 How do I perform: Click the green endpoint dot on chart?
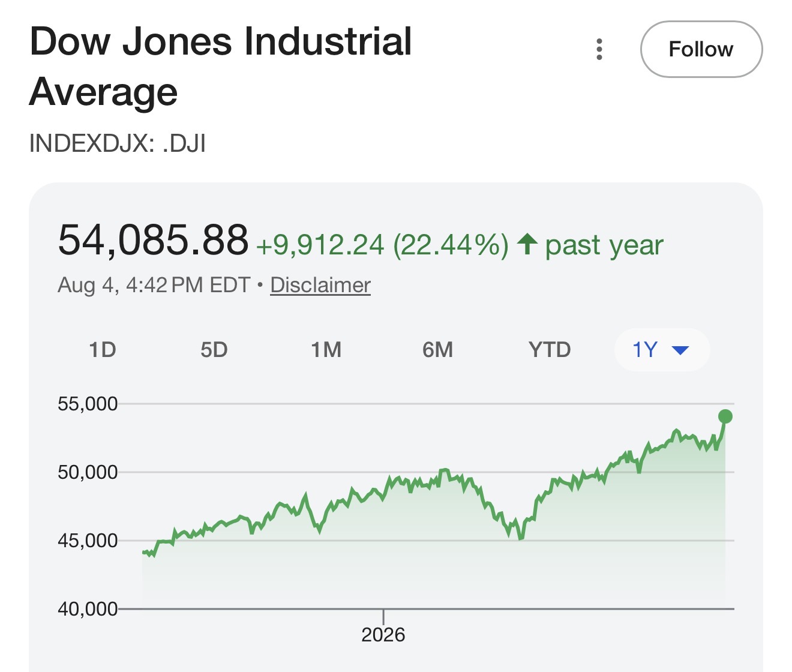pyautogui.click(x=725, y=416)
